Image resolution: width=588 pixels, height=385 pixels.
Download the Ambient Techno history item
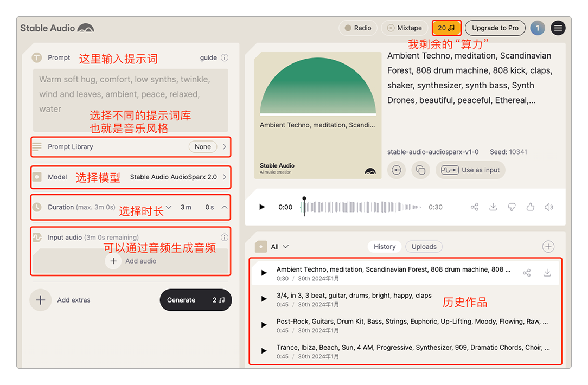point(547,273)
